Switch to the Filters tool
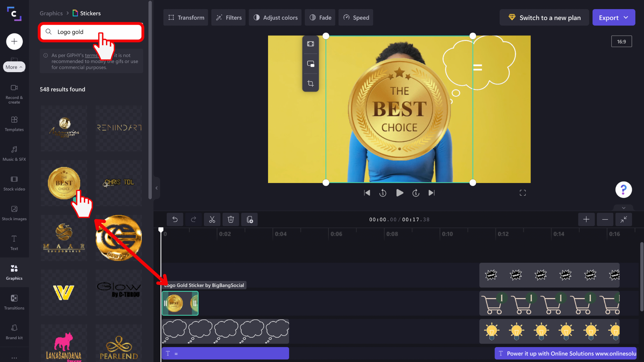The image size is (644, 362). [x=228, y=17]
